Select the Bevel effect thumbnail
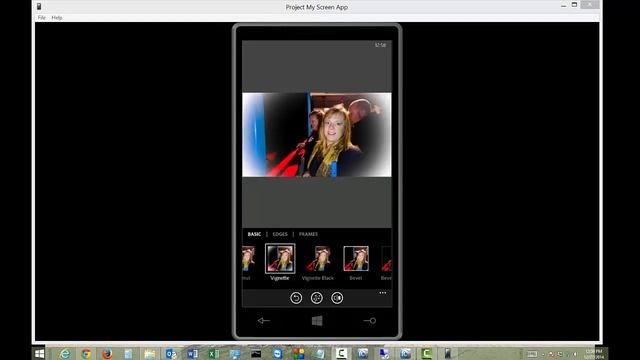 tap(356, 258)
